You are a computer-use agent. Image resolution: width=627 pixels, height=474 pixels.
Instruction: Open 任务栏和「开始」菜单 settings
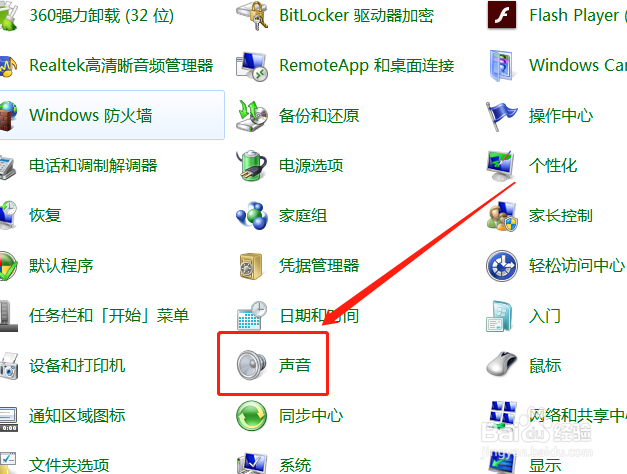(109, 316)
